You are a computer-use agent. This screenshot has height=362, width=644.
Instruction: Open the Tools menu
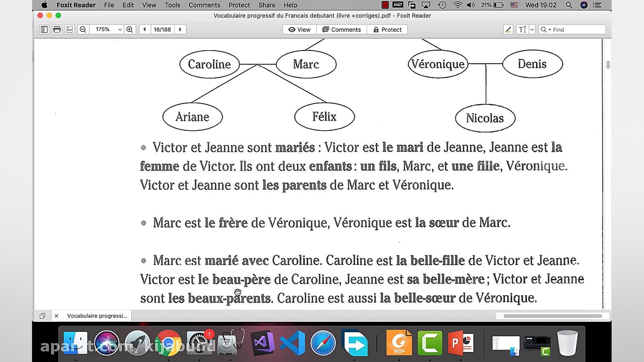coord(173,5)
